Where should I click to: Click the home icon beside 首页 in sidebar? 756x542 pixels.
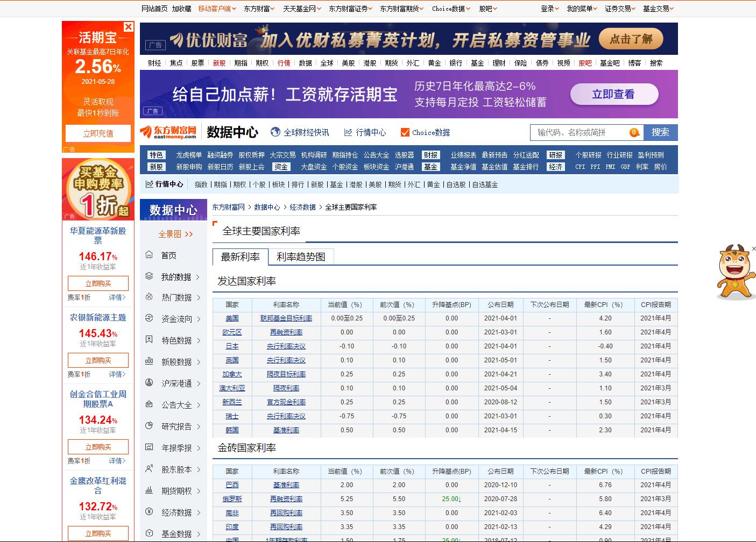(x=149, y=255)
